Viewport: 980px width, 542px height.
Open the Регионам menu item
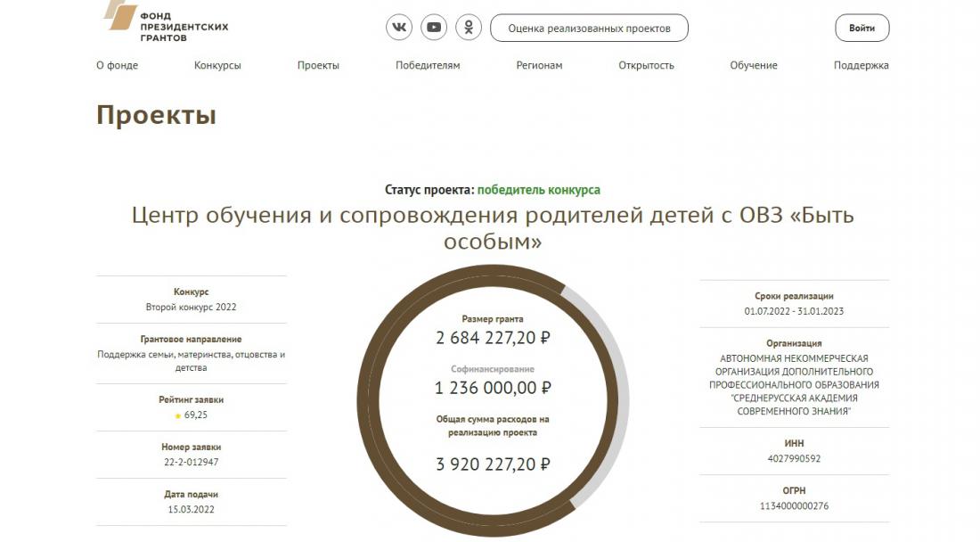[x=539, y=65]
